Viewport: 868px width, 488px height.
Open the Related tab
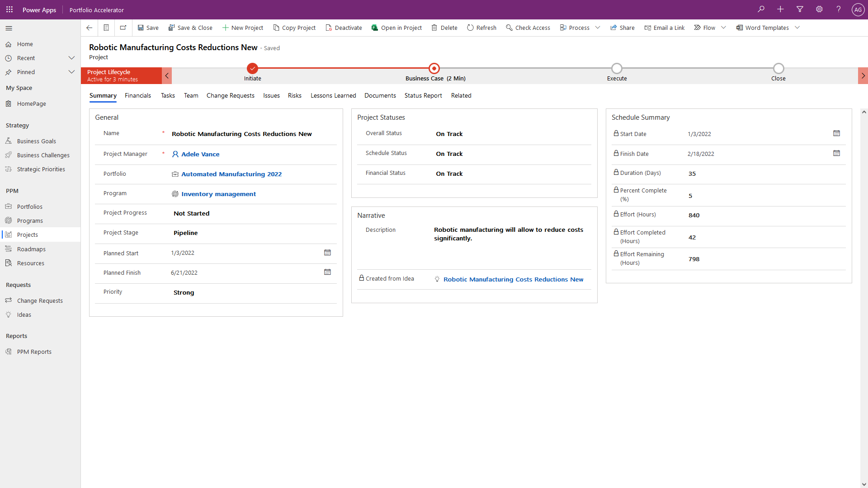point(461,95)
